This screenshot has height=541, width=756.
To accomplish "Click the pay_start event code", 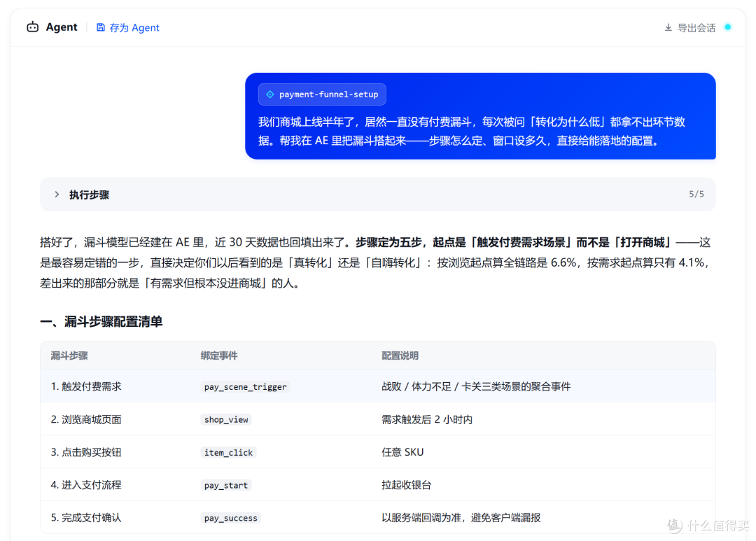I will point(226,485).
